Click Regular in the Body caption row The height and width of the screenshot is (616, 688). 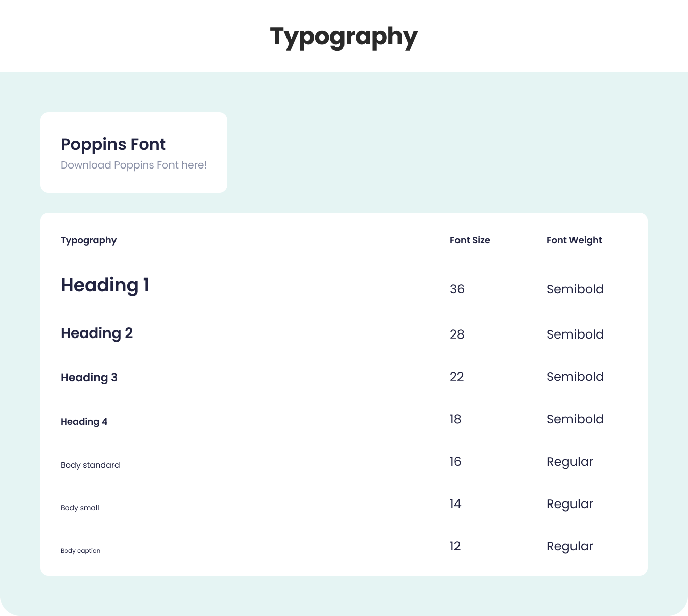569,546
